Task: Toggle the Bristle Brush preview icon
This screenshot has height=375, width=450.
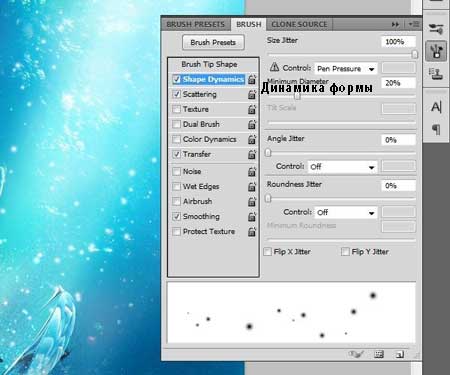Action: coord(356,354)
